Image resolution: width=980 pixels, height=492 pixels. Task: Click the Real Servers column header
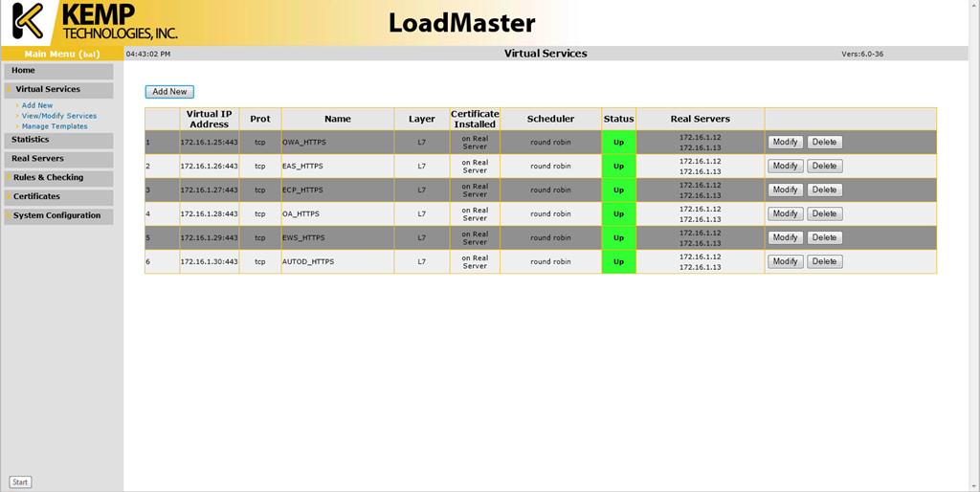click(x=700, y=119)
